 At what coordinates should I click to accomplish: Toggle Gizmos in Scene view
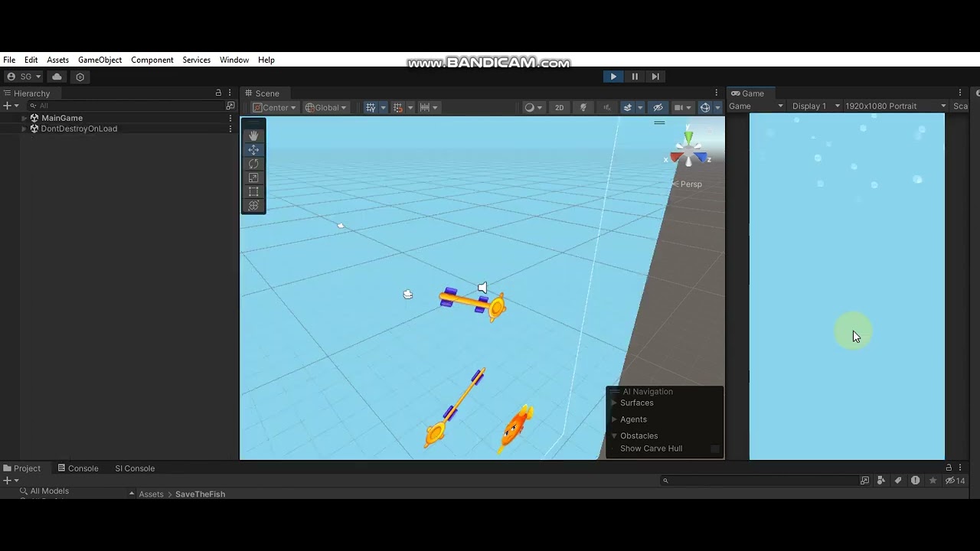pos(705,107)
